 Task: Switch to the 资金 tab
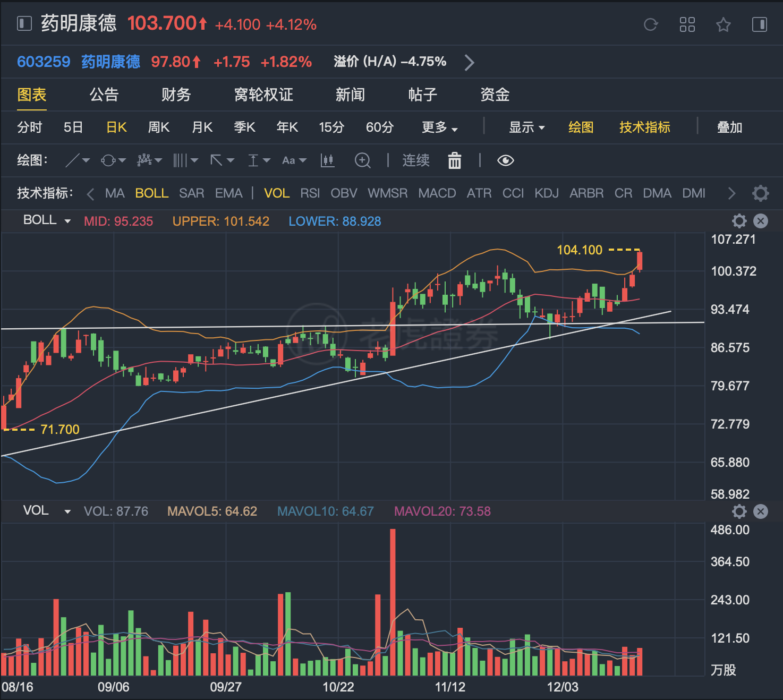[x=495, y=95]
